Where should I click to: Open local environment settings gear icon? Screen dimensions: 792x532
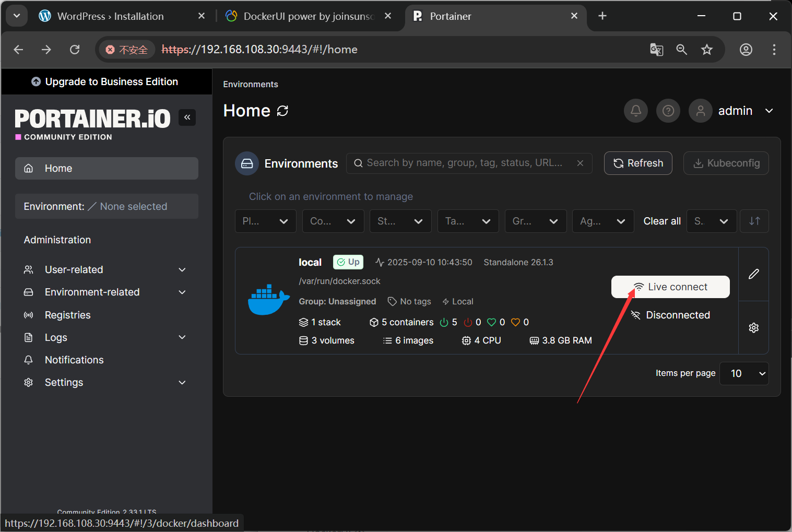pyautogui.click(x=753, y=328)
